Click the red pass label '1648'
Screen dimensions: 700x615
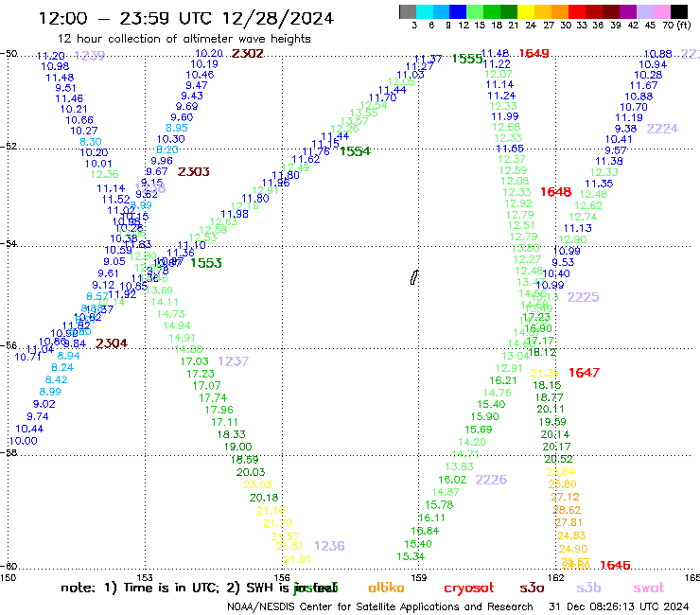click(556, 192)
